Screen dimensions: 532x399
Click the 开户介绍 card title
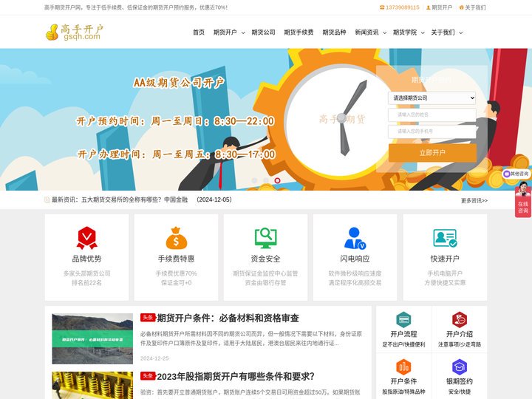[460, 334]
